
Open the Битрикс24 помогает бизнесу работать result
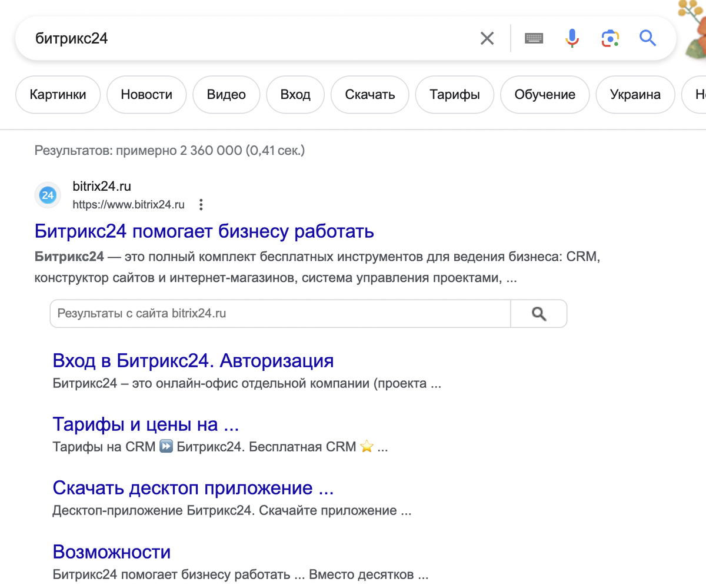point(204,231)
